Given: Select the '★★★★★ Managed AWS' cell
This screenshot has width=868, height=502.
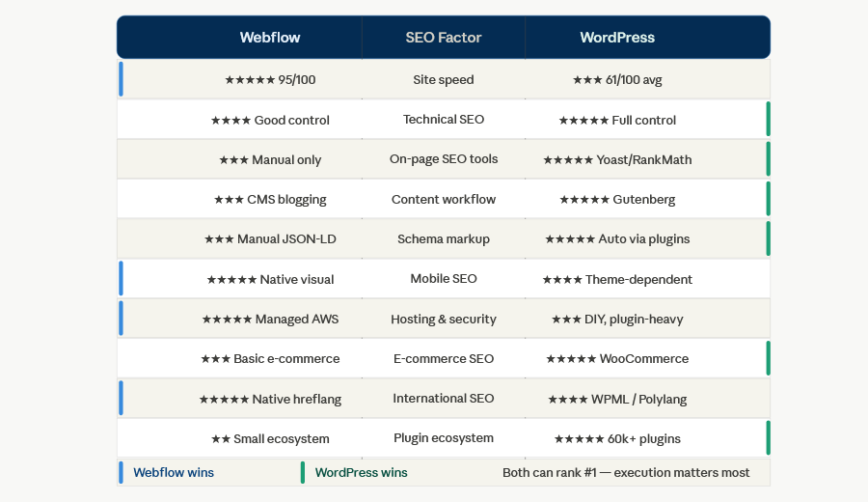Looking at the screenshot, I should click(270, 320).
